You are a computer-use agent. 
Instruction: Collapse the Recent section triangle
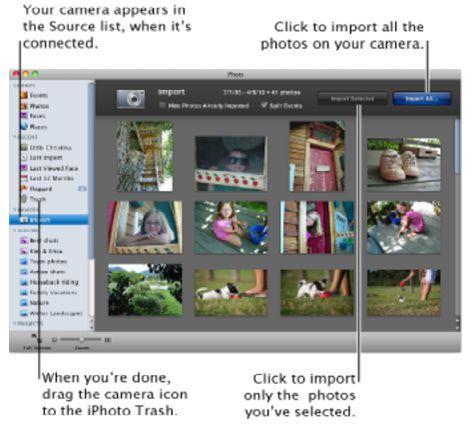(x=14, y=137)
